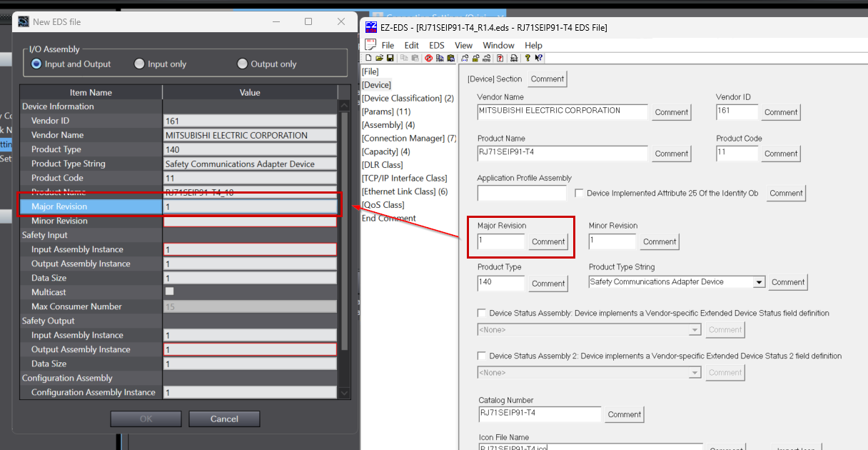Click the Comment button beside Minor Revision
This screenshot has width=868, height=450.
pyautogui.click(x=660, y=241)
